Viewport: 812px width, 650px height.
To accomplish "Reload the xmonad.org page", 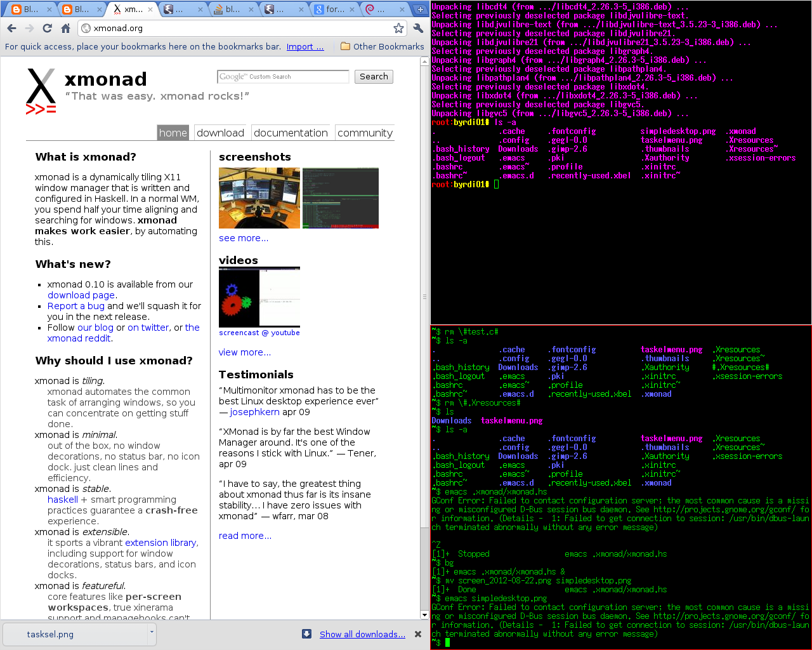I will pyautogui.click(x=47, y=28).
